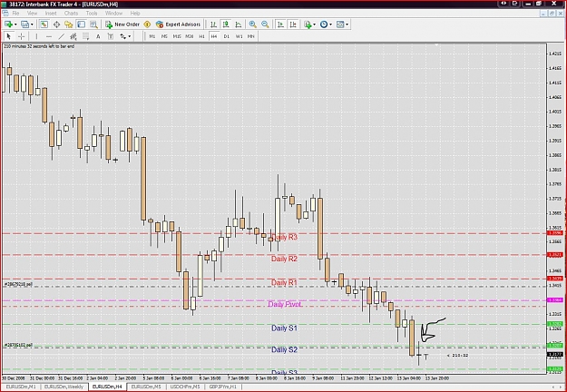Select the trendline drawing tool
The width and height of the screenshot is (567, 392).
tap(61, 36)
